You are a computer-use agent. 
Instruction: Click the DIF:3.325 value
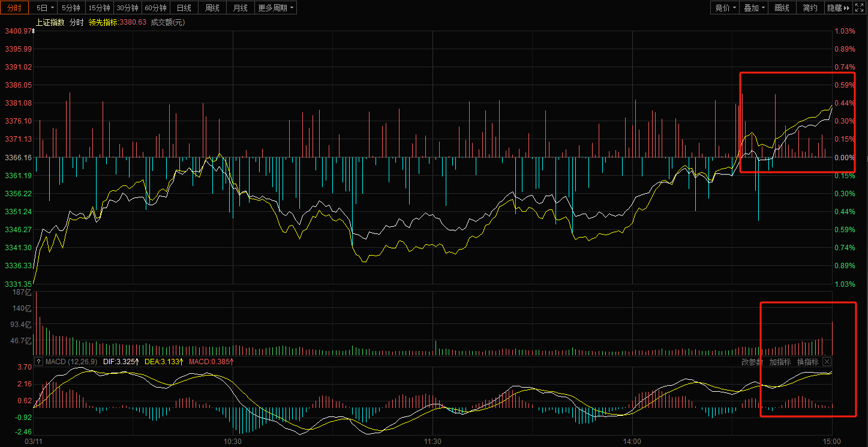pos(122,362)
